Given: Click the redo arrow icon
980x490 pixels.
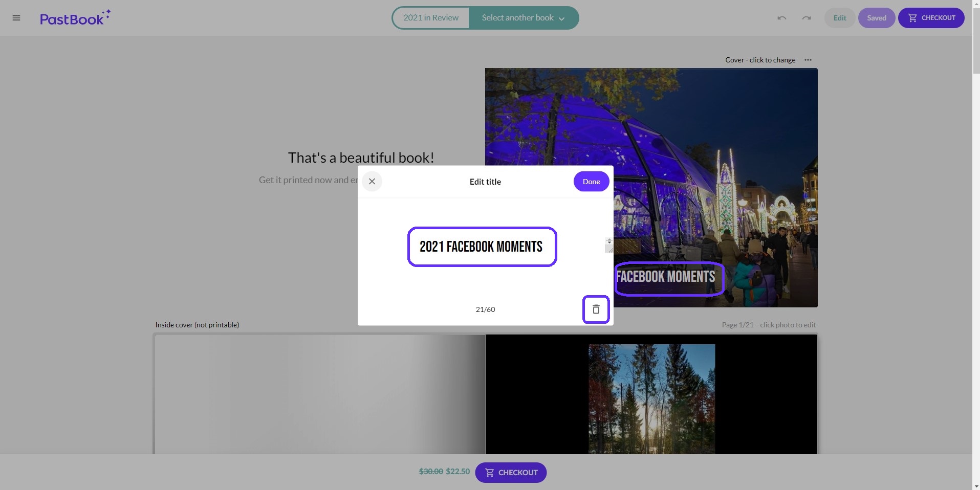Looking at the screenshot, I should pos(807,18).
